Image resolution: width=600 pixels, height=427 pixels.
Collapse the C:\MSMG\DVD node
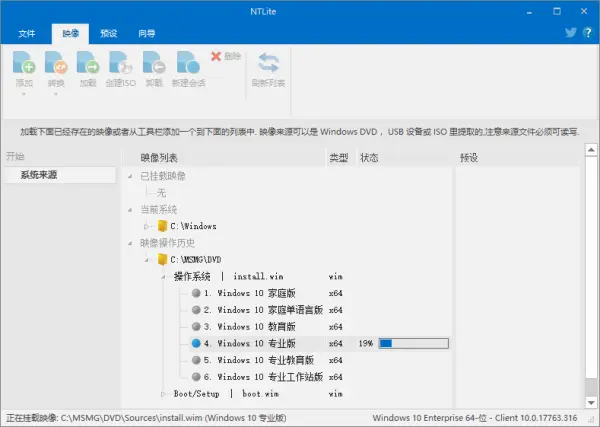tap(146, 260)
